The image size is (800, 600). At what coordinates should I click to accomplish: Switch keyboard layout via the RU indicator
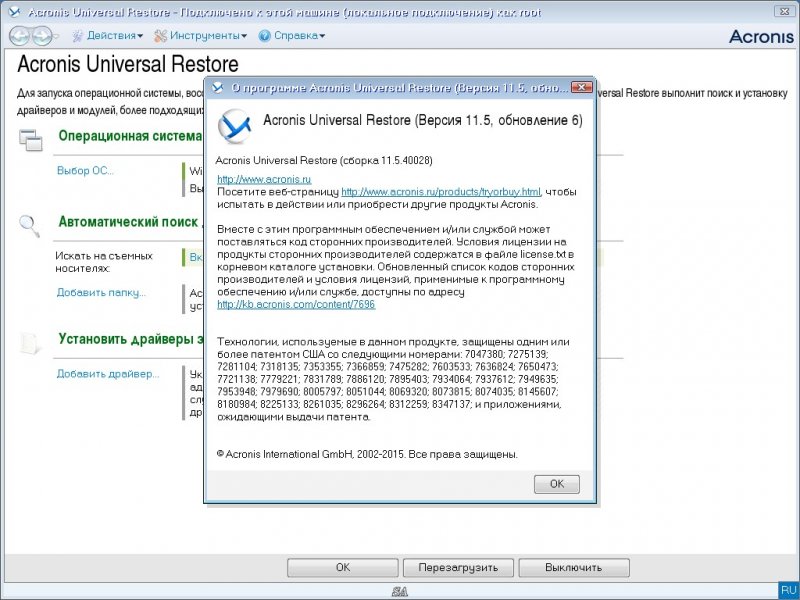click(x=788, y=590)
